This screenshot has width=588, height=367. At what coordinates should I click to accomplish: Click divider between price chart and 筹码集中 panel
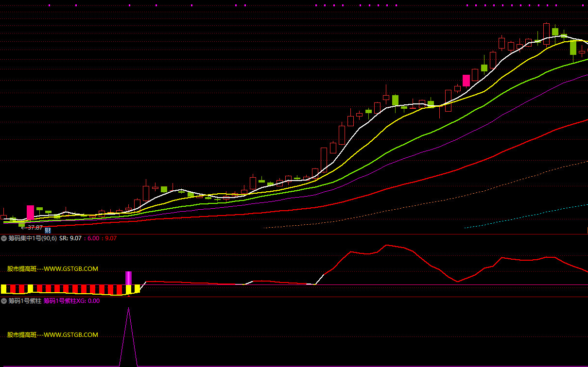[x=294, y=234]
